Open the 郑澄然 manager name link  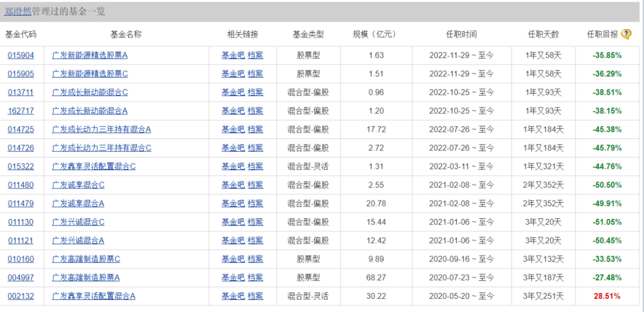click(x=18, y=11)
